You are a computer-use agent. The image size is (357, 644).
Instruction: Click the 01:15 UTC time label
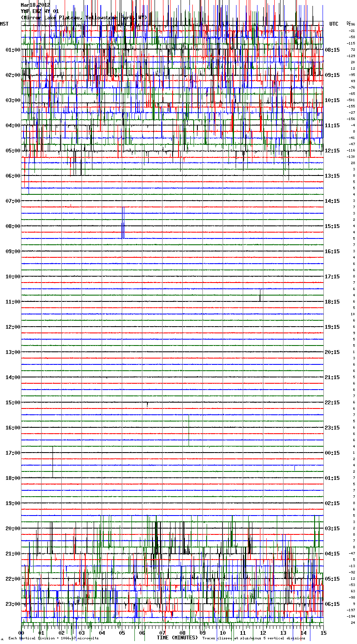click(332, 478)
